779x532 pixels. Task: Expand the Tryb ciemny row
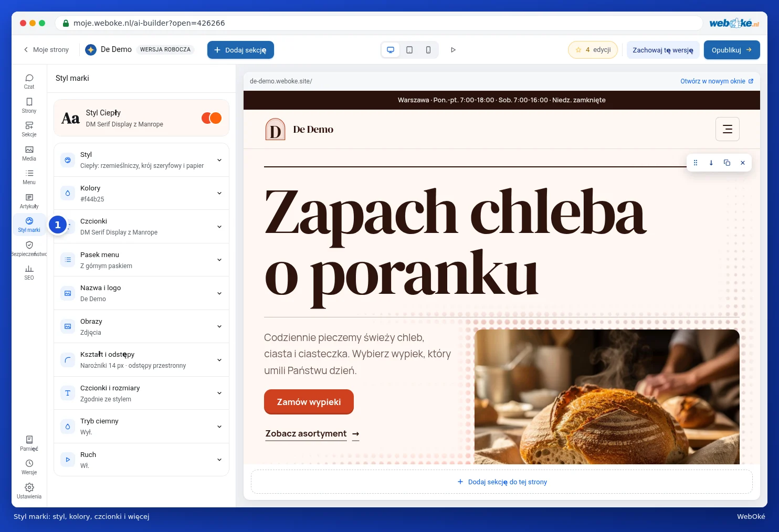(142, 427)
